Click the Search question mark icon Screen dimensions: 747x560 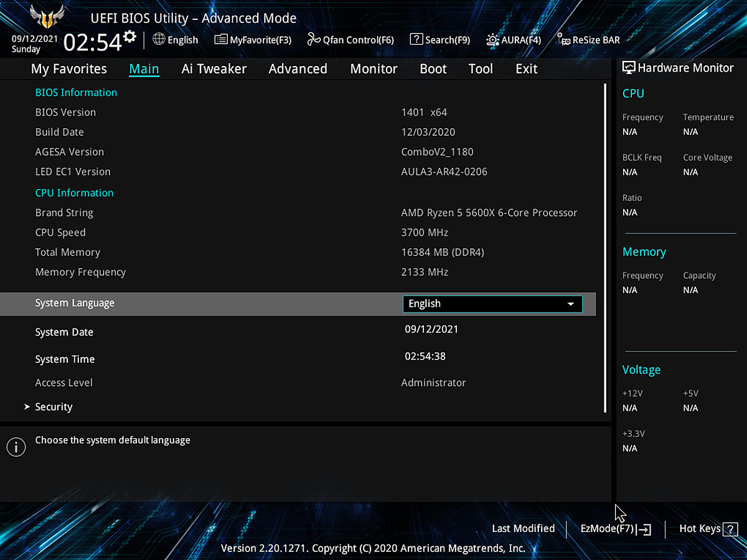click(416, 39)
